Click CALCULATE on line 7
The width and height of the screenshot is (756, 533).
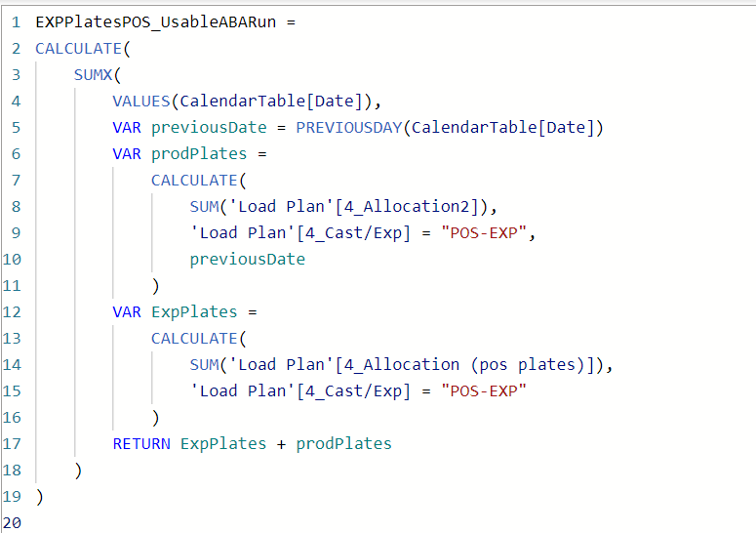point(194,181)
